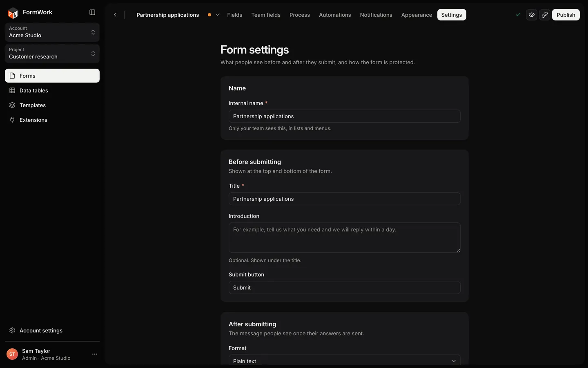Collapse the sidebar panel

92,12
